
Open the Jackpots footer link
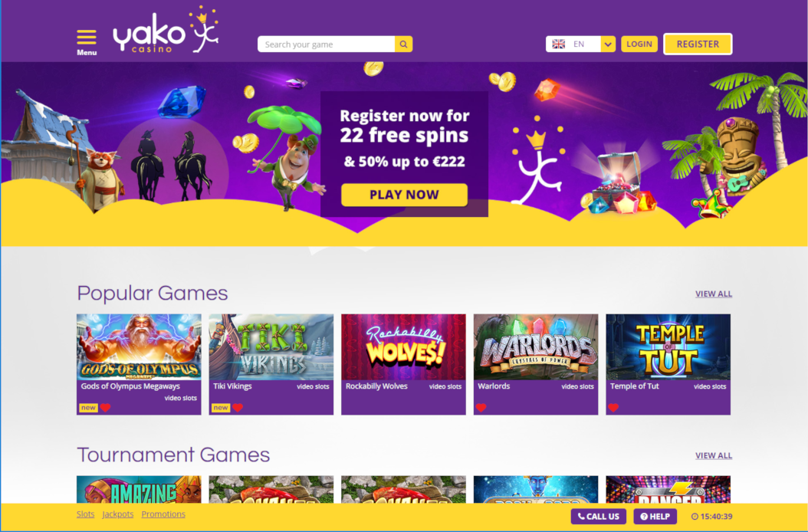(x=118, y=514)
